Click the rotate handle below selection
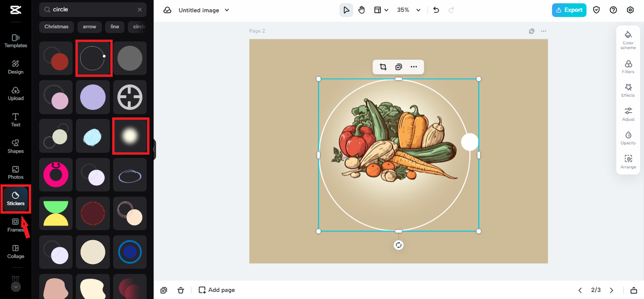Viewport: 644px width, 299px height. click(x=398, y=245)
